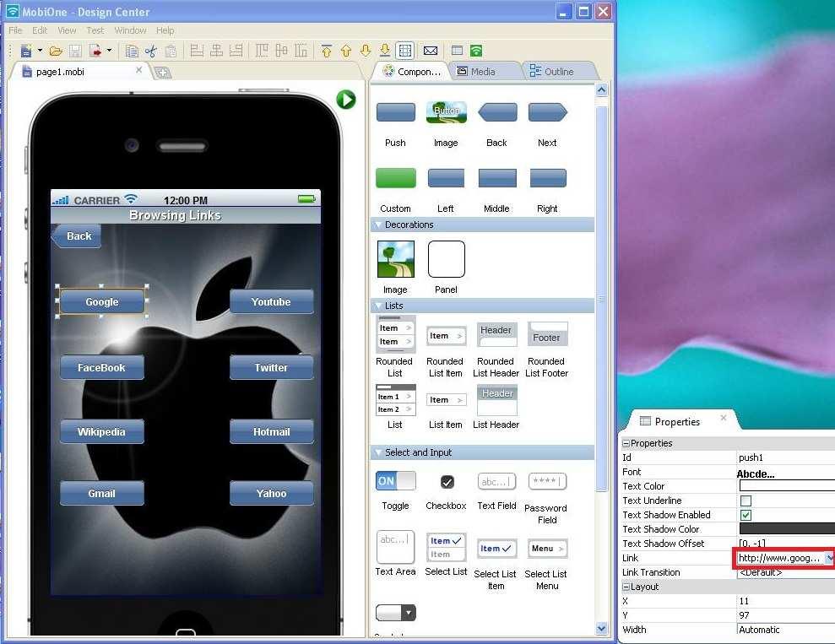Viewport: 835px width, 644px height.
Task: Open the Test menu
Action: [x=95, y=30]
